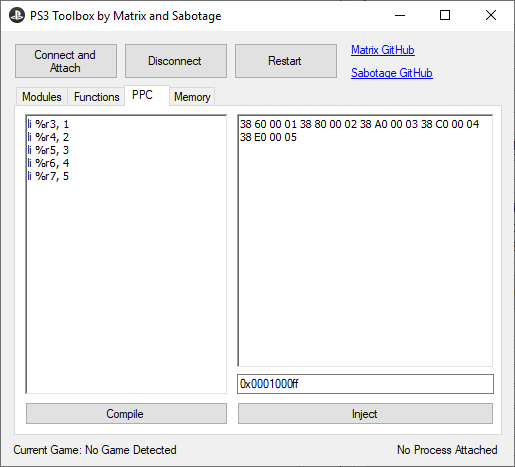The height and width of the screenshot is (467, 515).
Task: Click the Disconnect button
Action: point(176,61)
